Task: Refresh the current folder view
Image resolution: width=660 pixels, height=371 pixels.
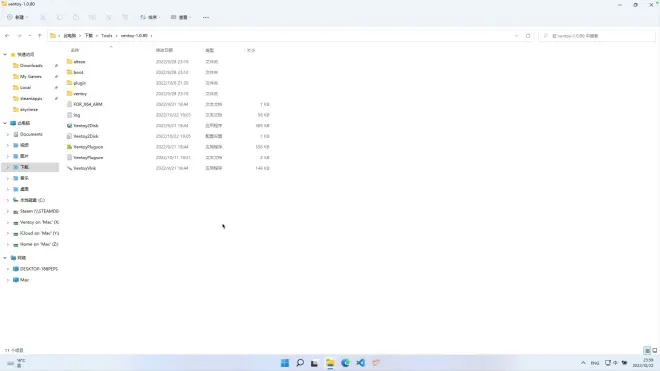Action: pyautogui.click(x=528, y=36)
